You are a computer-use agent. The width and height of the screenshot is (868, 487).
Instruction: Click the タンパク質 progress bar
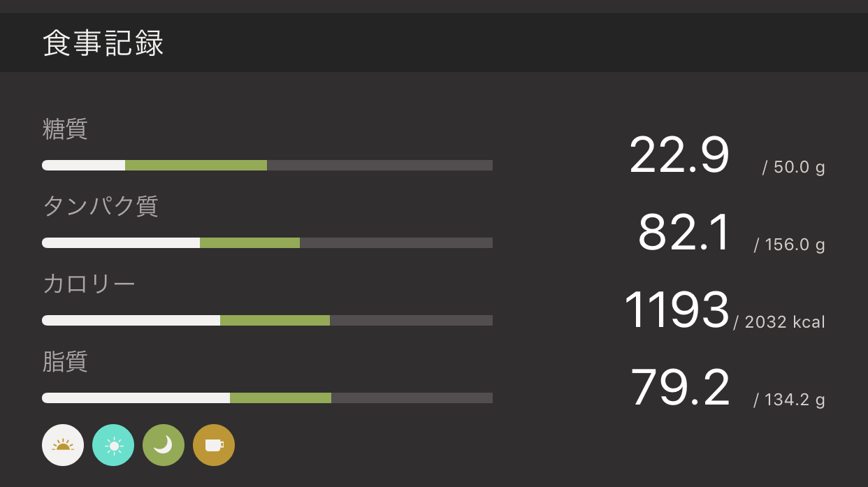[267, 243]
